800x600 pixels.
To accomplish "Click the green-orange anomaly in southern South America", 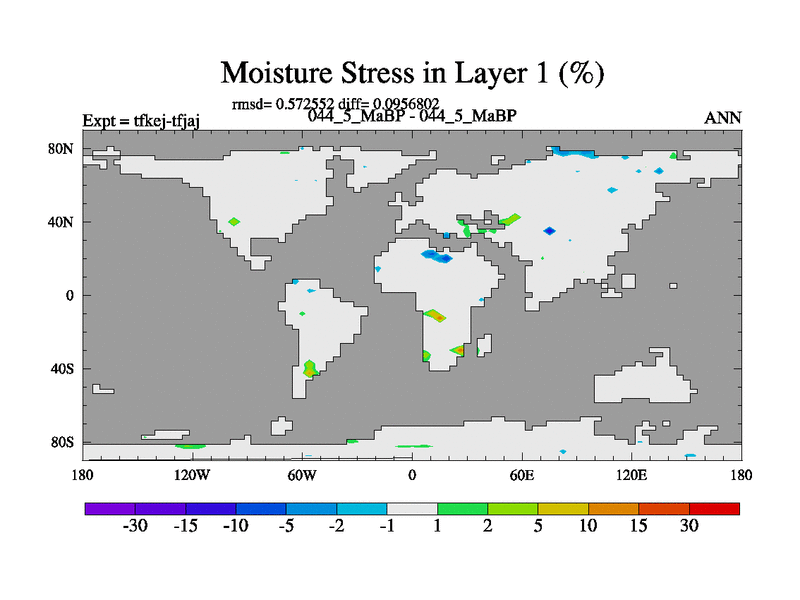I will click(310, 369).
